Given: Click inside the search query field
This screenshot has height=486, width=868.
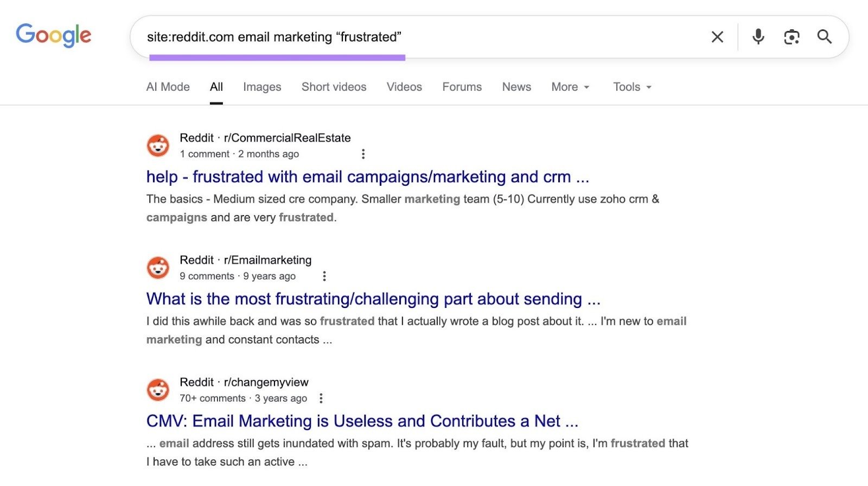Looking at the screenshot, I should point(380,37).
